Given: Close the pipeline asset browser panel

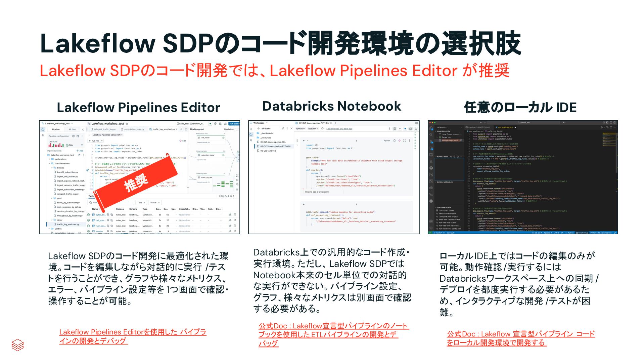Looking at the screenshot, I should coord(83,130).
